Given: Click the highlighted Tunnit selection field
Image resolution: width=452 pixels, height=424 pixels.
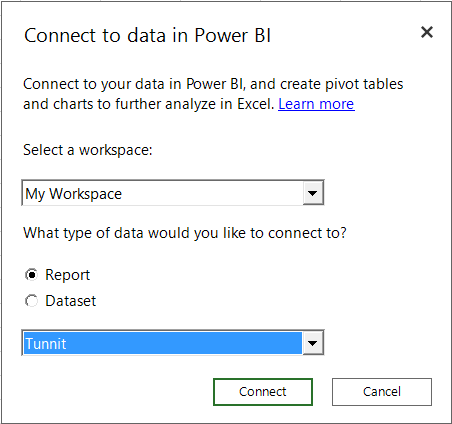Looking at the screenshot, I should click(x=163, y=343).
